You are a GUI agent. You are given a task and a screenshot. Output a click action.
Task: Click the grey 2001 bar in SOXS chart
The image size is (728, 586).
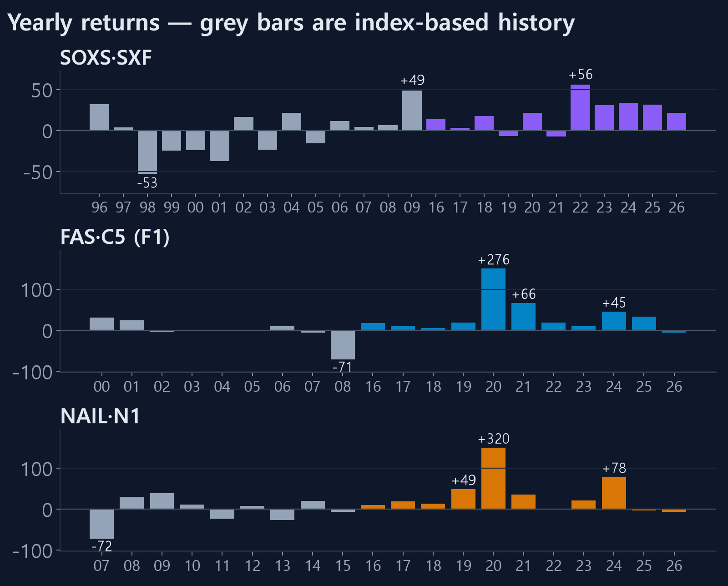tap(220, 146)
